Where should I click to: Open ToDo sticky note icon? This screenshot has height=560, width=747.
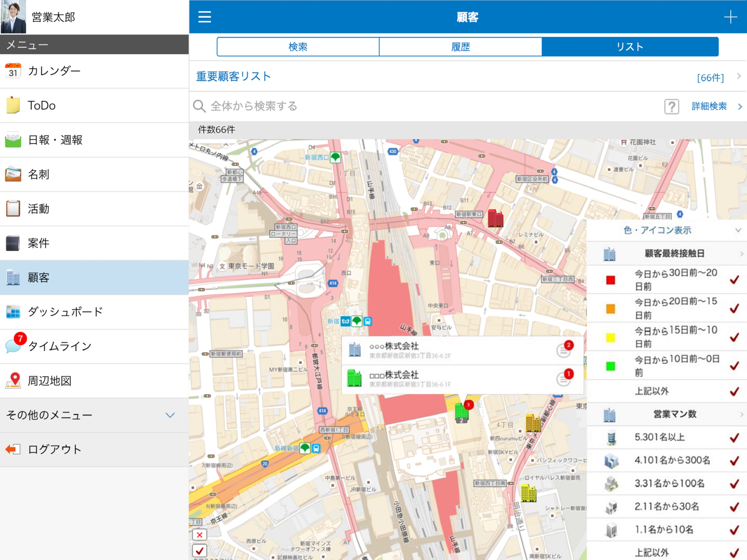[13, 105]
